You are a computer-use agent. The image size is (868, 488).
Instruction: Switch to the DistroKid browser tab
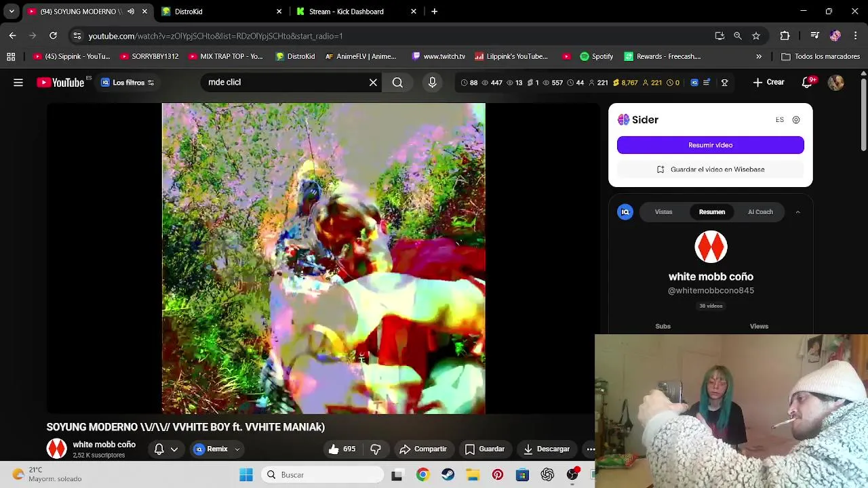221,12
